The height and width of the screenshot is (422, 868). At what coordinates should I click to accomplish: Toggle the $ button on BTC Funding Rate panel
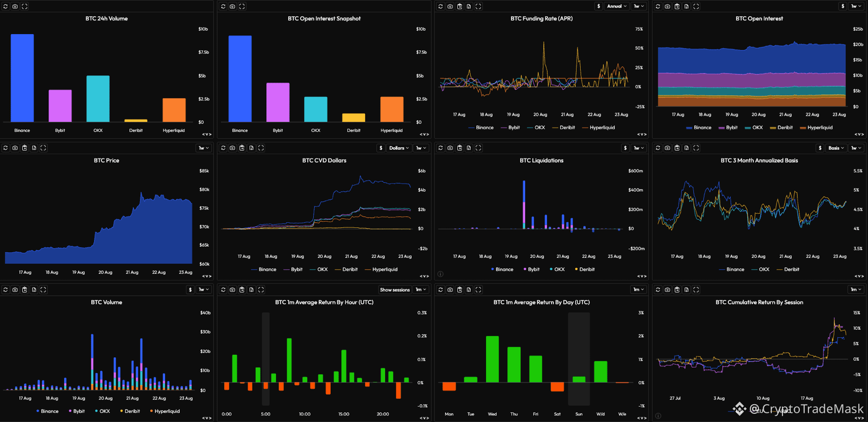click(x=599, y=7)
